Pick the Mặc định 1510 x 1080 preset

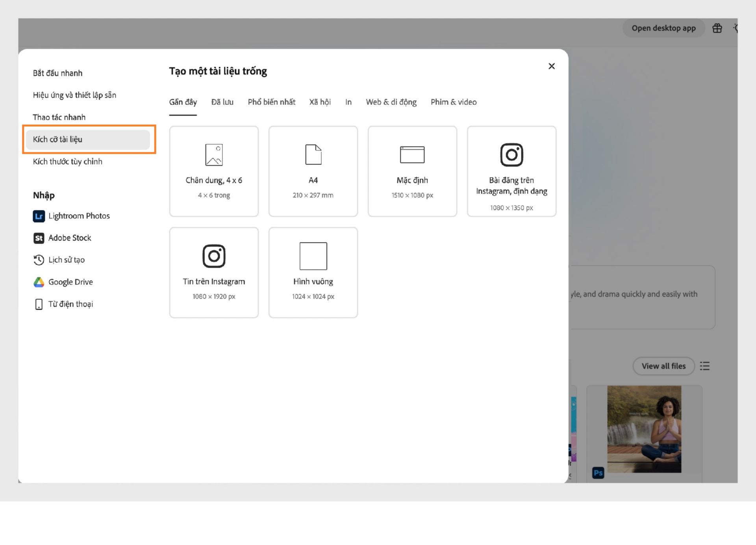click(x=412, y=171)
